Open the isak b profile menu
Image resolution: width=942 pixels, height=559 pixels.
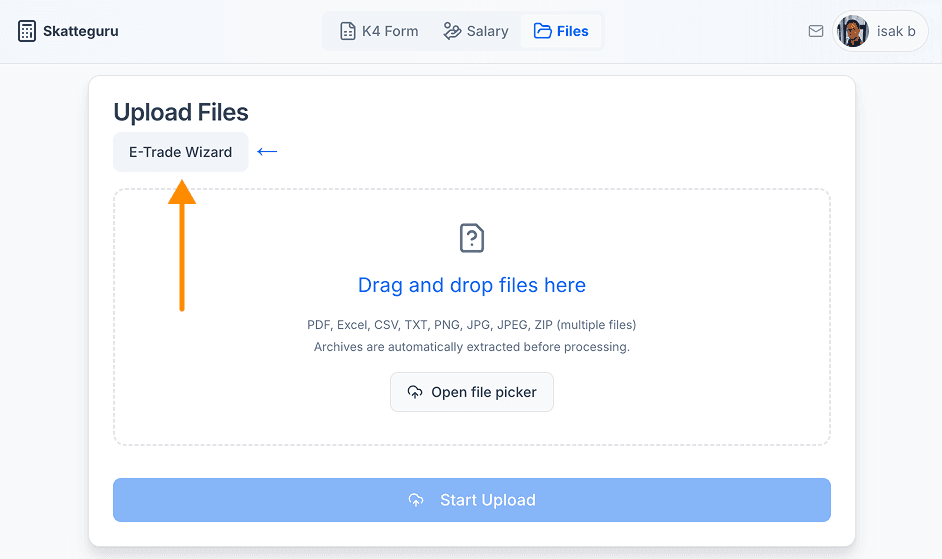click(880, 31)
